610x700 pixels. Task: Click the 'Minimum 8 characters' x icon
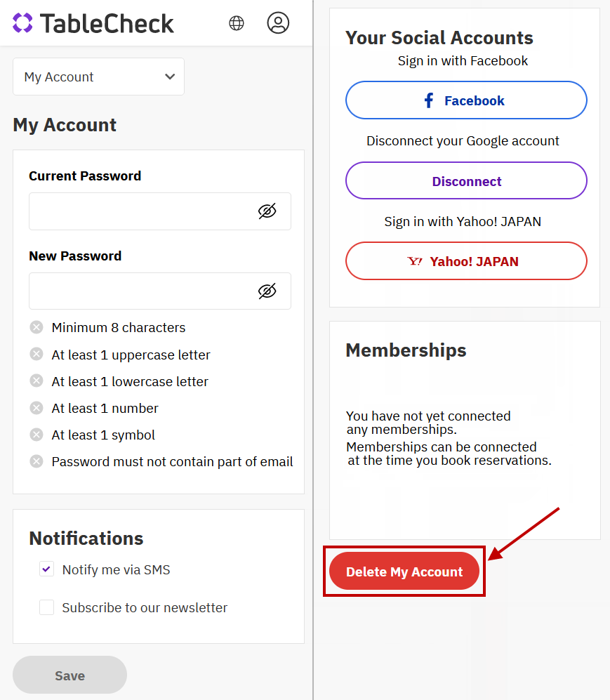[x=37, y=327]
